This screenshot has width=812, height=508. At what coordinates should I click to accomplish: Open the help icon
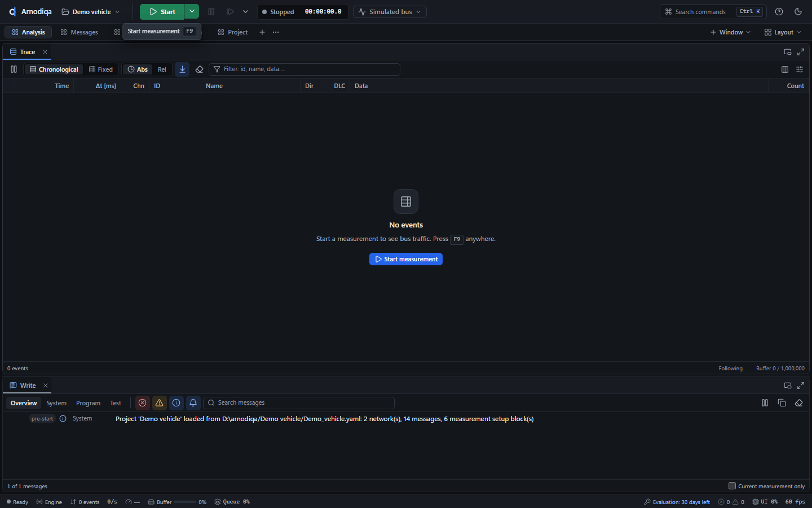pos(779,12)
